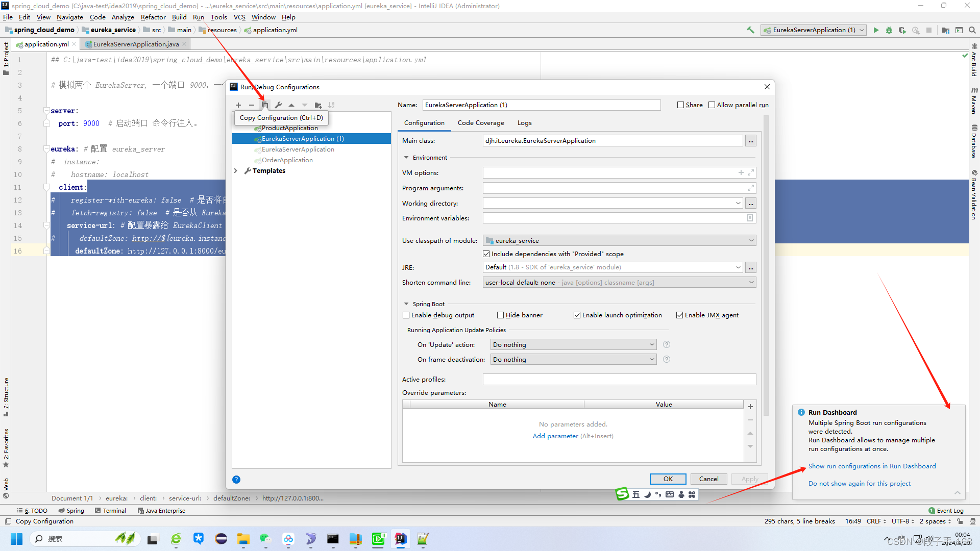Viewport: 980px width, 551px height.
Task: Show help for frame deactivation
Action: (667, 360)
